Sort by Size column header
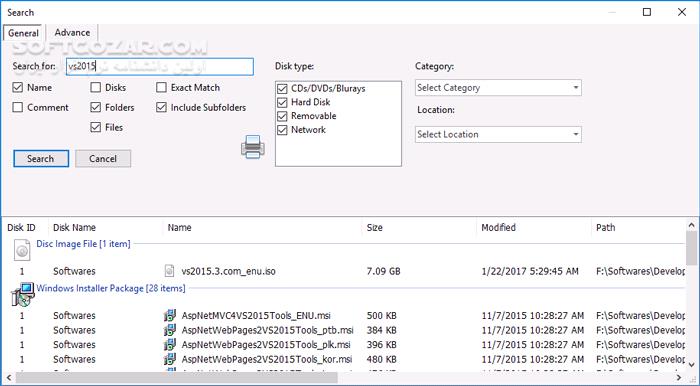 (x=375, y=228)
